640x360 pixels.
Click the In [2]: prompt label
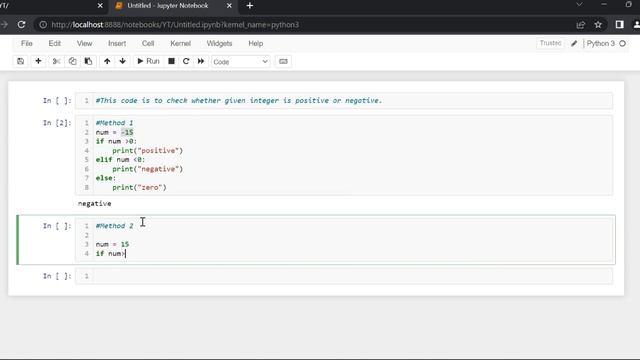click(x=57, y=123)
